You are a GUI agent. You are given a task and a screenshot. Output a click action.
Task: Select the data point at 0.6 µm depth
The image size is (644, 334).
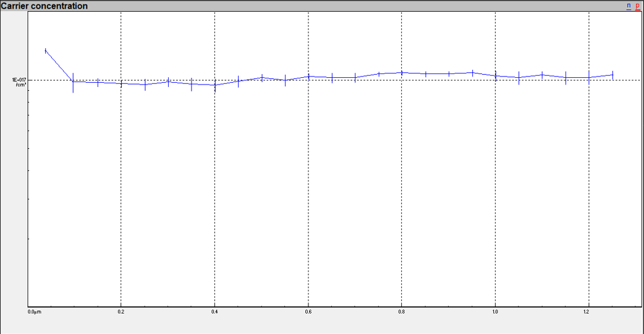(x=308, y=77)
